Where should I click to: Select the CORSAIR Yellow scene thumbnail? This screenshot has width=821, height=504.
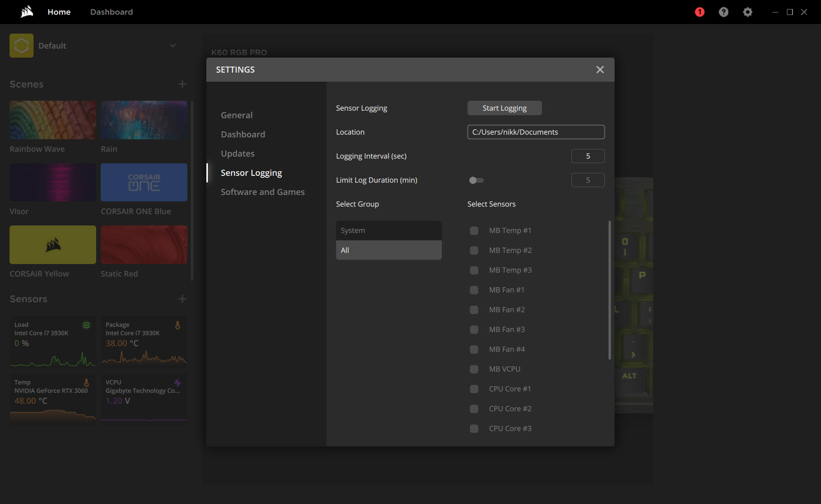(x=53, y=244)
